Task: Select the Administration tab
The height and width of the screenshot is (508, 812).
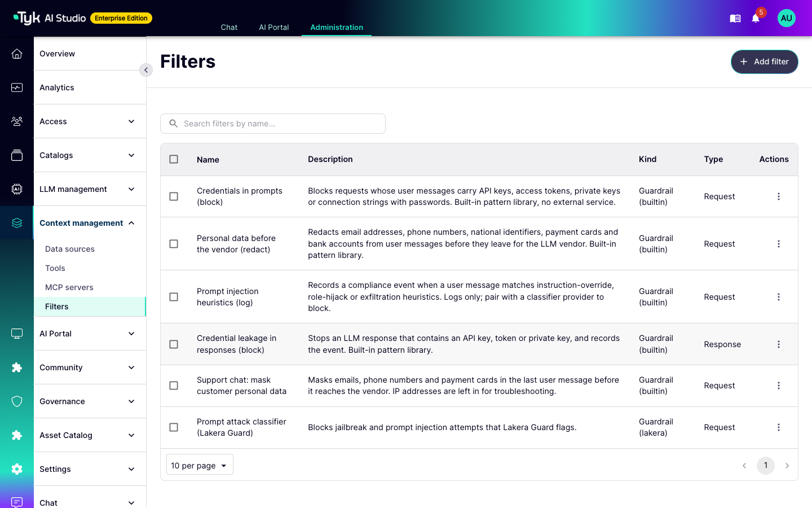Action: pos(337,27)
